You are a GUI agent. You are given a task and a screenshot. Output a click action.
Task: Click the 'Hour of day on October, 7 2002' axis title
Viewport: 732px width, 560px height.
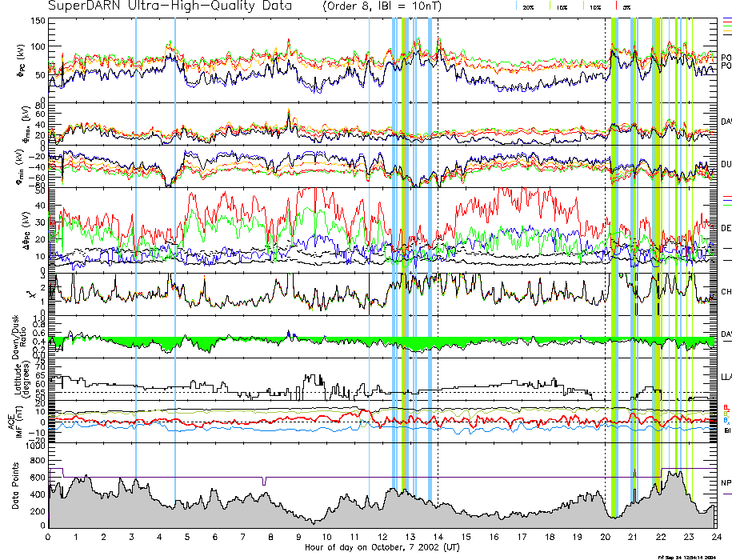382,547
